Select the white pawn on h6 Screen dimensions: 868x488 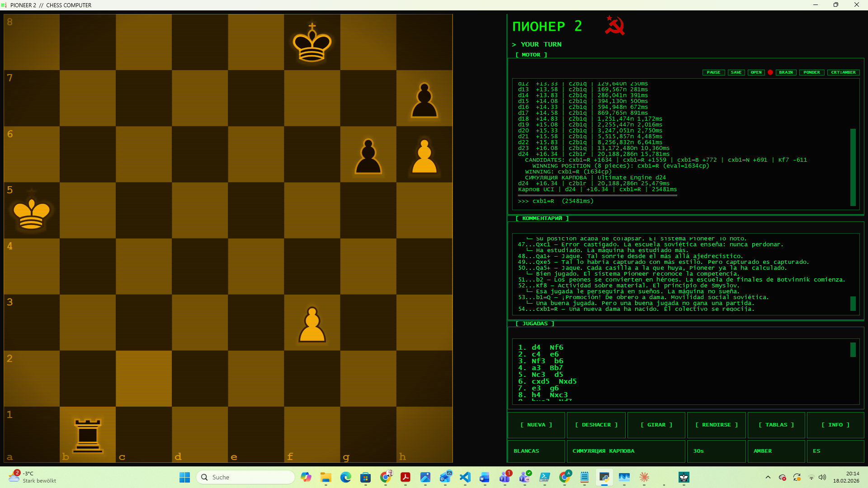pyautogui.click(x=424, y=156)
